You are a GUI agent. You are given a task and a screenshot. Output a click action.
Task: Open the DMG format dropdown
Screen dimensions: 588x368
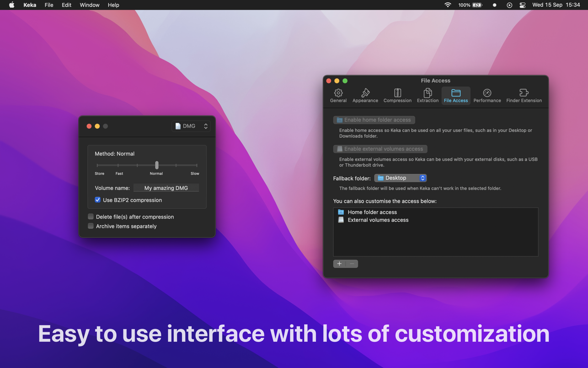pos(191,126)
